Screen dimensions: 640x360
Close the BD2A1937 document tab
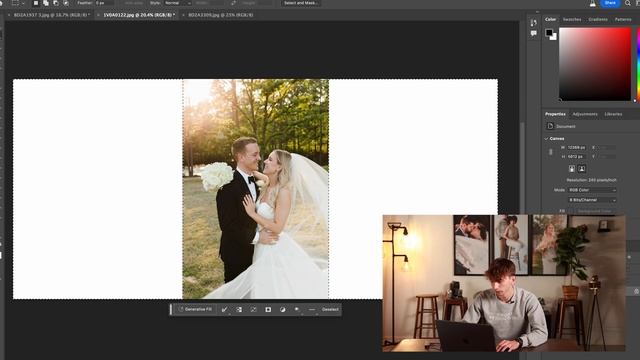(9, 15)
